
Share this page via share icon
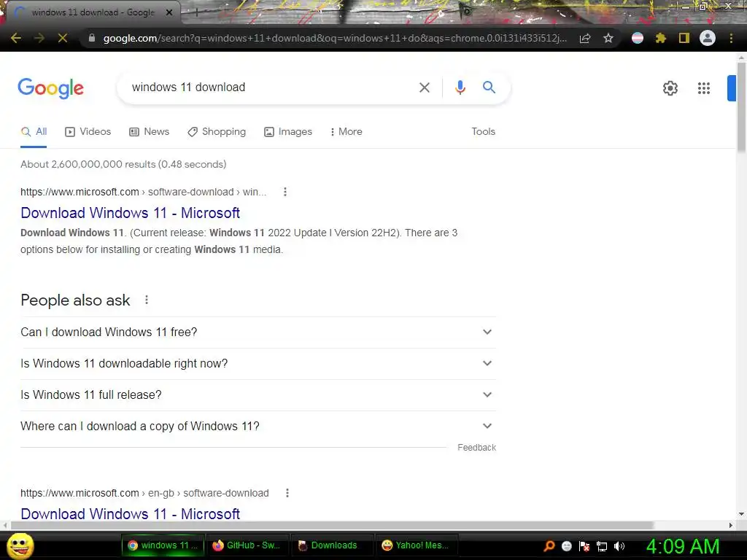(585, 38)
